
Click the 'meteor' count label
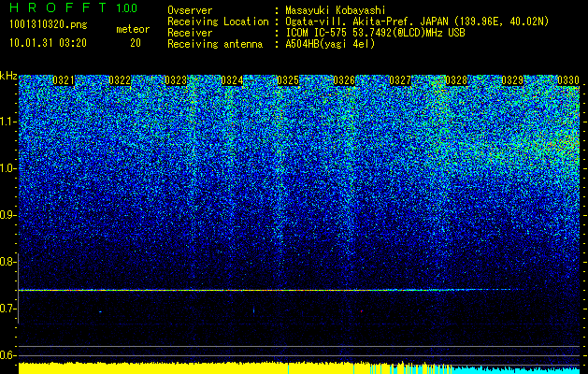(x=133, y=29)
